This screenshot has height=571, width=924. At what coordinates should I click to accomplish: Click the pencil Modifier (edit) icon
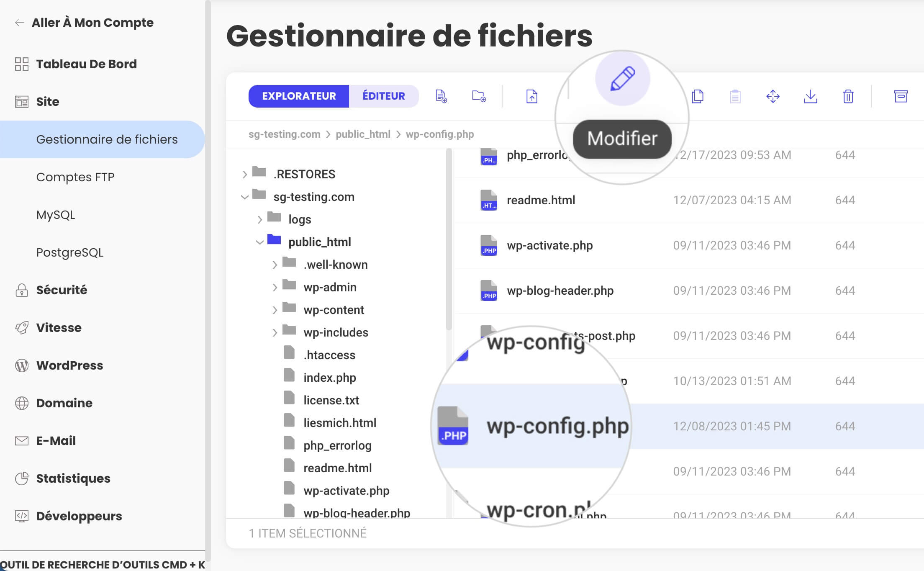point(622,78)
